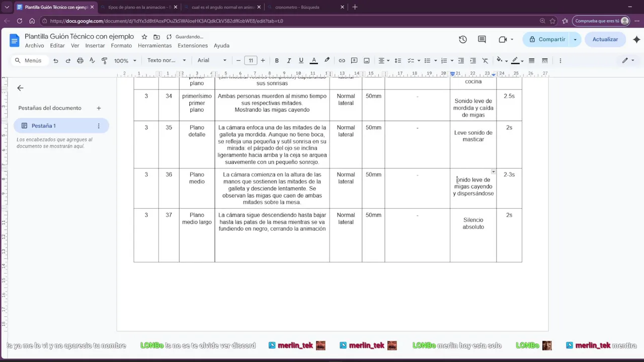Open version history clock icon
Screen dimensions: 644x362
(463, 39)
